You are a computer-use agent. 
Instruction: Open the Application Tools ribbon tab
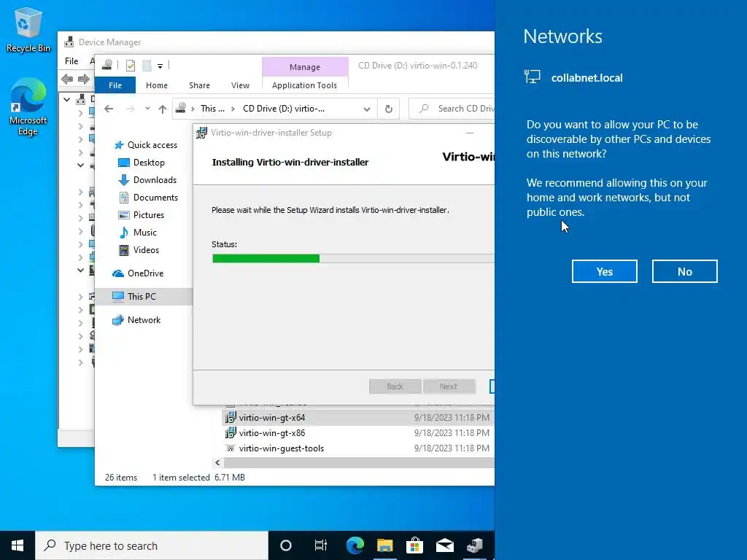[304, 85]
